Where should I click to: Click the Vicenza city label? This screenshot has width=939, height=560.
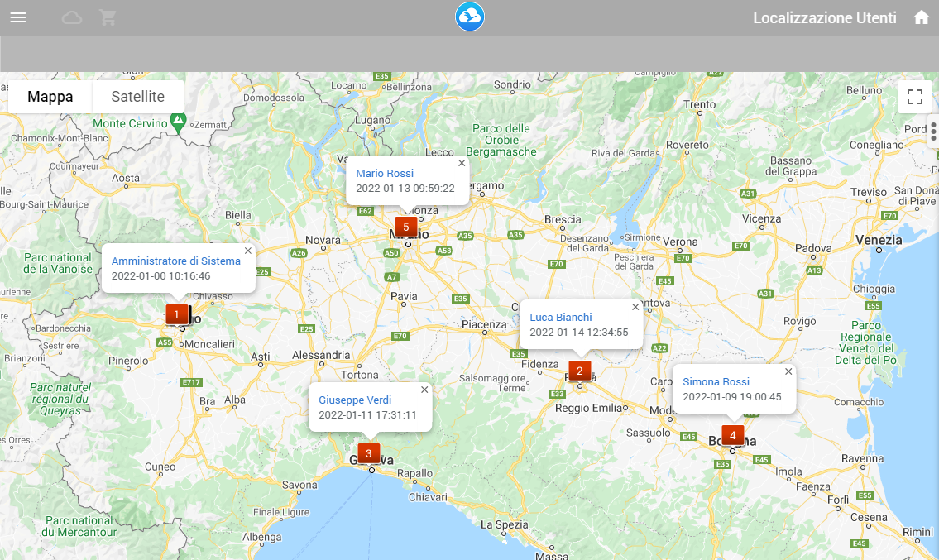[762, 218]
